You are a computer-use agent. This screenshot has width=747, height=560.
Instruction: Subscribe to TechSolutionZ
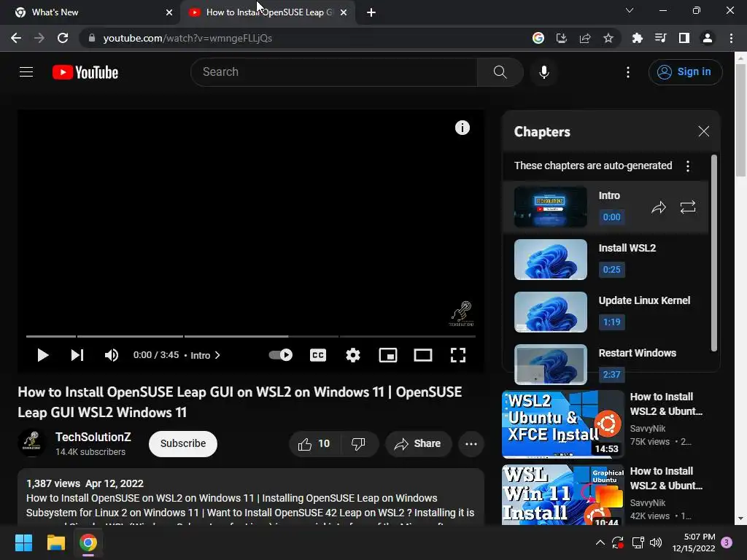point(183,444)
